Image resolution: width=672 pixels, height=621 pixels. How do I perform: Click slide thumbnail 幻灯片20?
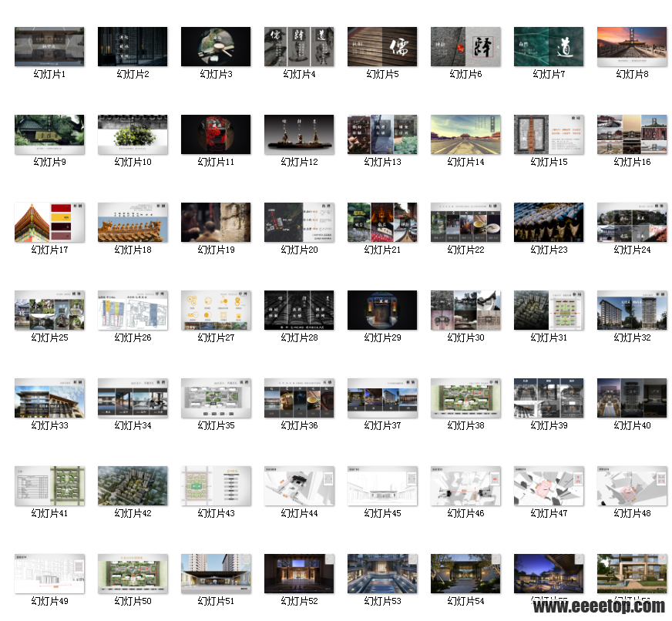tap(299, 223)
